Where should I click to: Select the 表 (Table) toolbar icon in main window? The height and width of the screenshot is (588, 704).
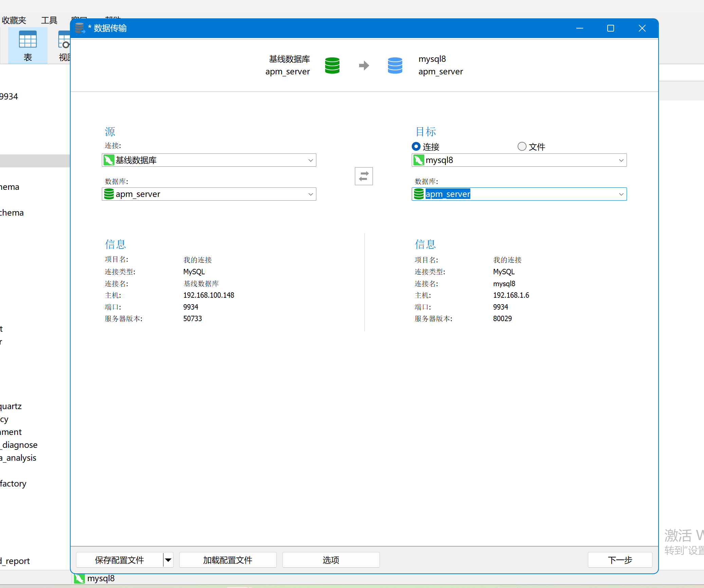(x=28, y=45)
